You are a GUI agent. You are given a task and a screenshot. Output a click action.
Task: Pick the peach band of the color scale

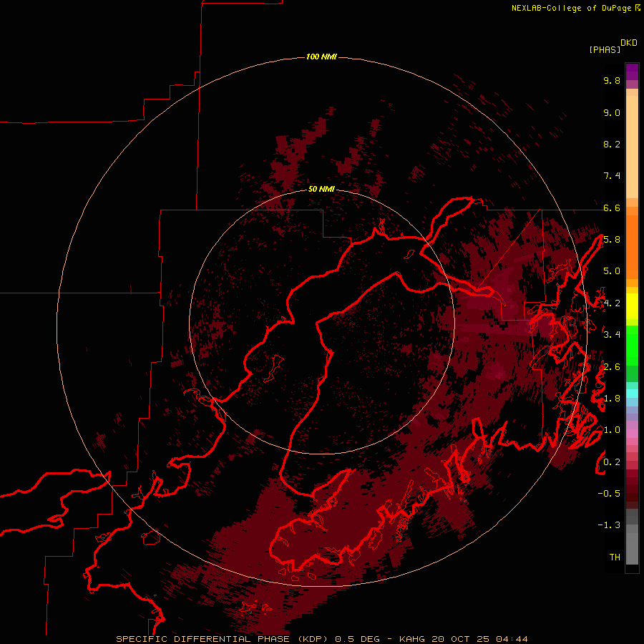pos(632,147)
